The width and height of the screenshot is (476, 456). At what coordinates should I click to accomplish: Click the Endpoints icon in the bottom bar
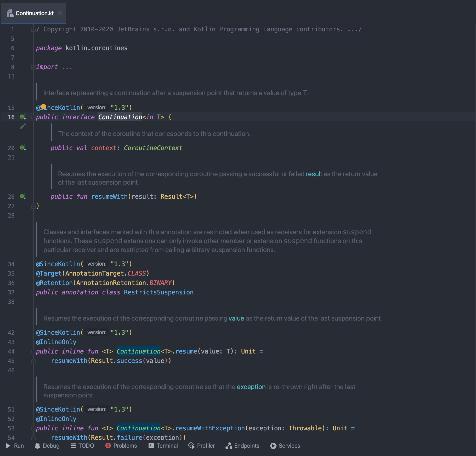[229, 446]
